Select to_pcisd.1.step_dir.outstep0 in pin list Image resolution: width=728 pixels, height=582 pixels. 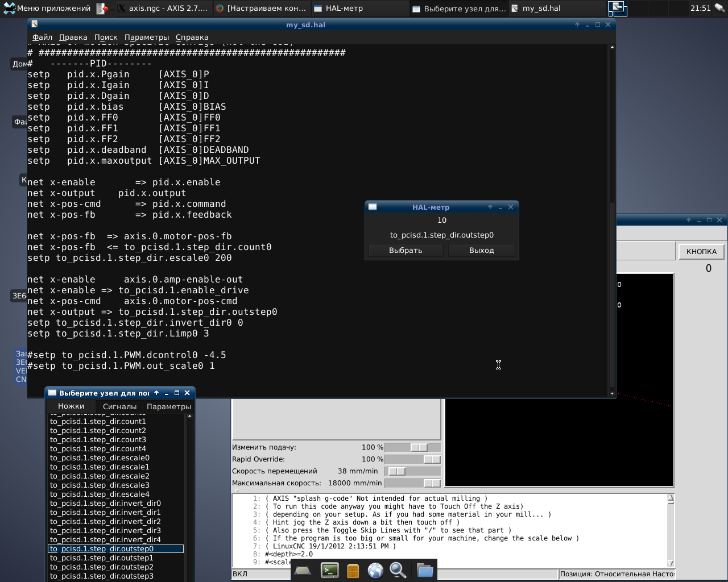(x=116, y=548)
